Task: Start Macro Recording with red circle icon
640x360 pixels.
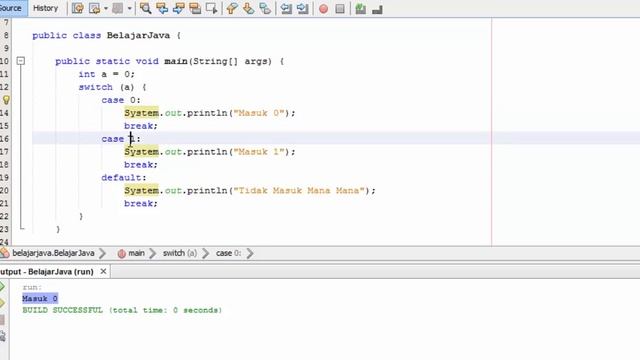Action: tap(323, 9)
